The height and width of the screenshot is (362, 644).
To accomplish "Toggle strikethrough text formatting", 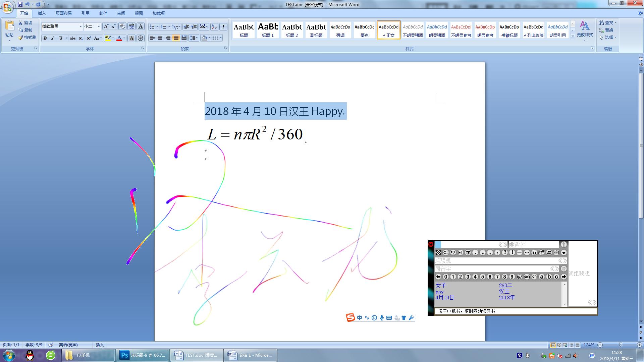I will (72, 38).
